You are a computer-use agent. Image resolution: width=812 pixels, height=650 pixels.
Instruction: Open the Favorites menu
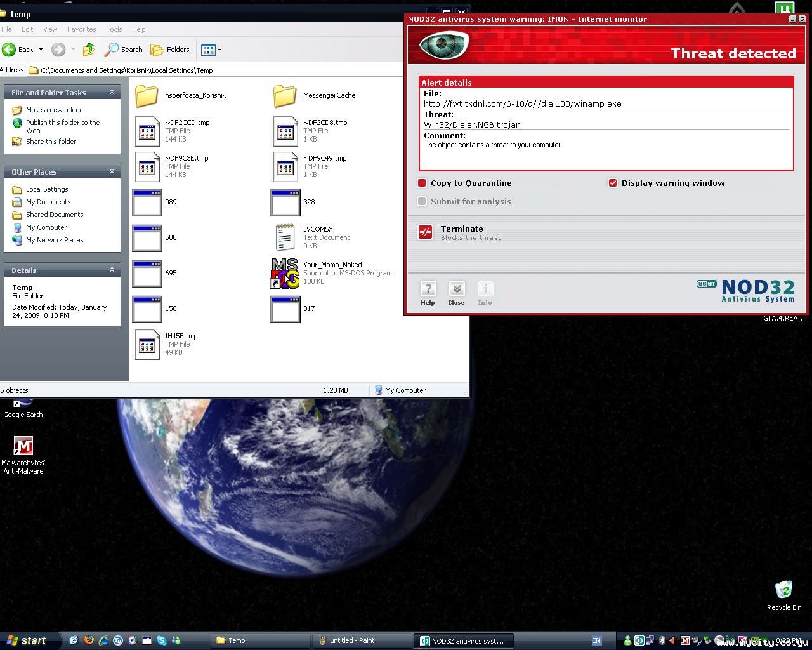(81, 29)
